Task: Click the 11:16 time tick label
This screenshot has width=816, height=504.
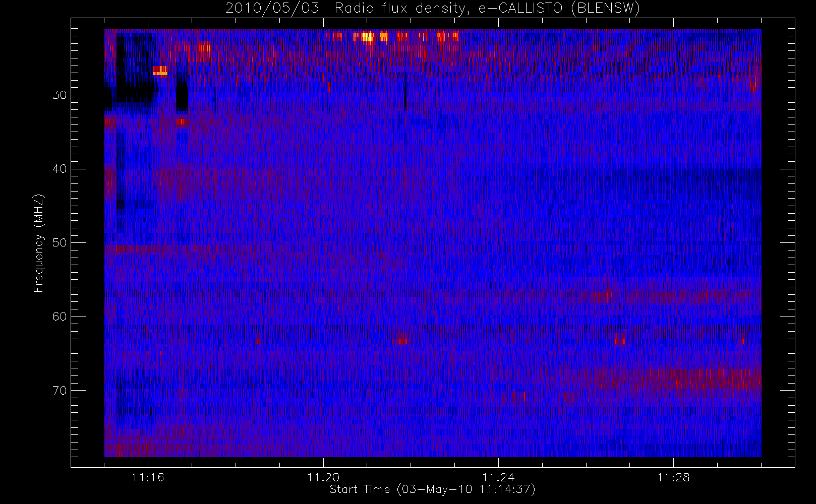Action: tap(148, 477)
